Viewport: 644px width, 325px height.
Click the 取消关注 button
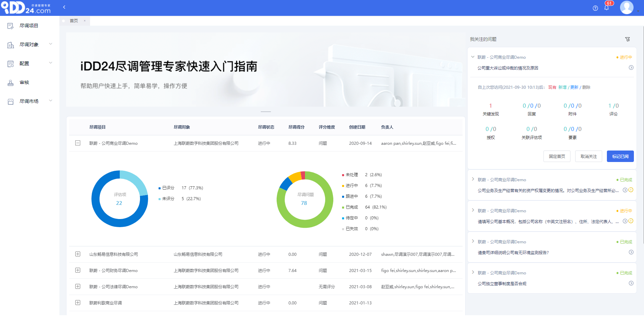[x=588, y=156]
